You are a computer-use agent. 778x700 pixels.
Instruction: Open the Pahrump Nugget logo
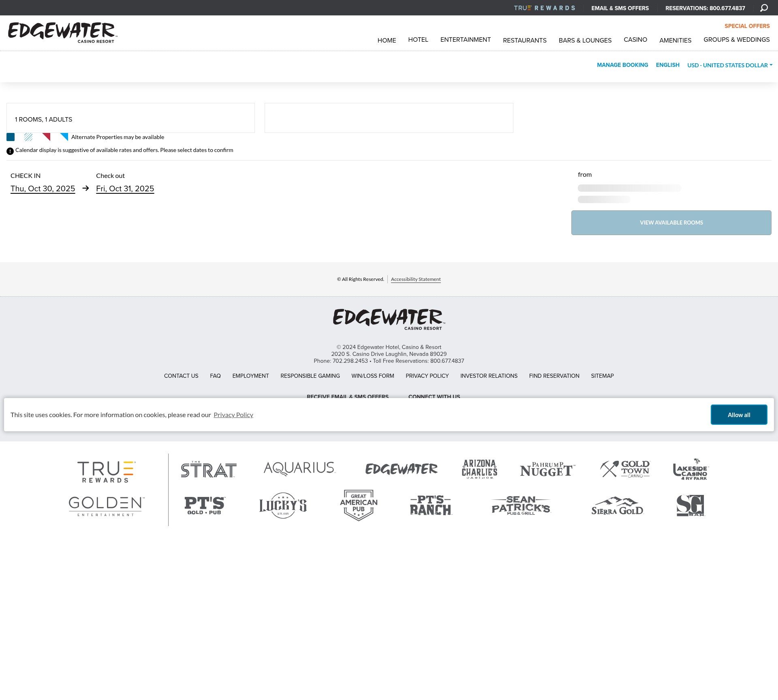coord(547,469)
